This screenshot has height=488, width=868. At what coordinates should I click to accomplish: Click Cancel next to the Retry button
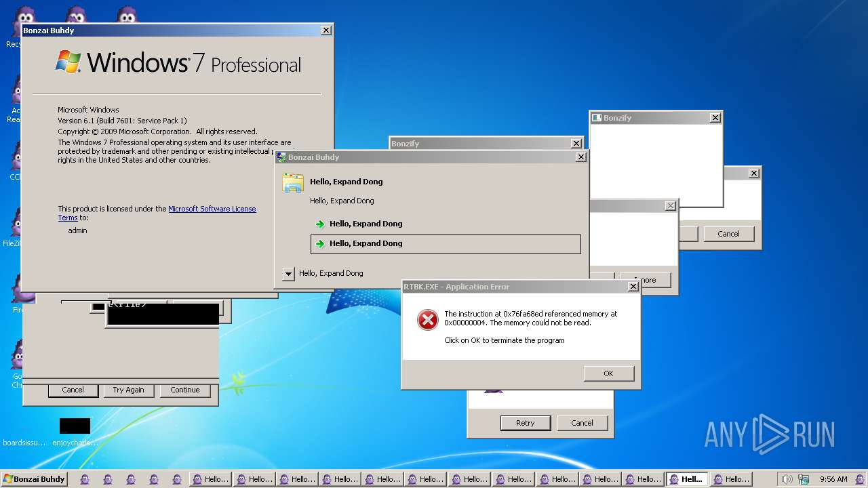pyautogui.click(x=582, y=423)
